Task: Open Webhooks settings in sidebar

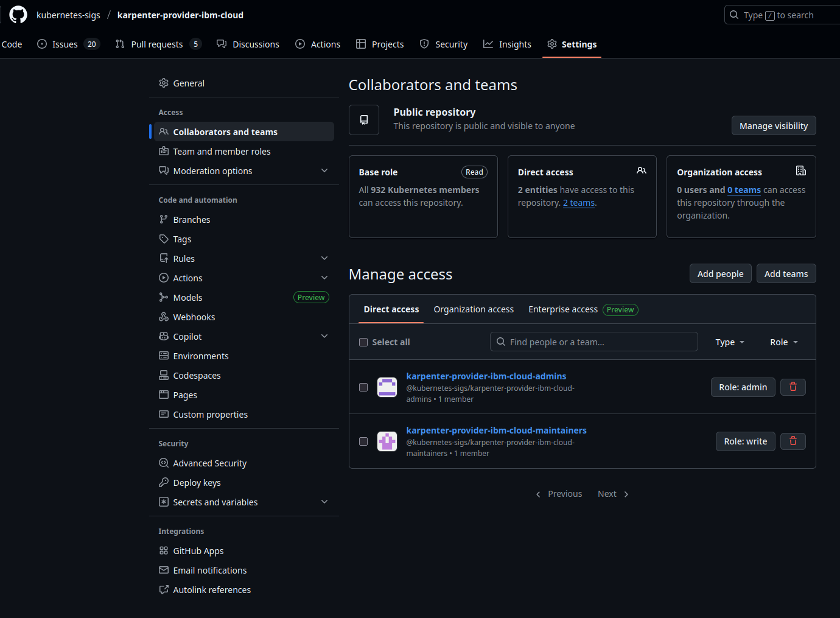Action: click(194, 317)
